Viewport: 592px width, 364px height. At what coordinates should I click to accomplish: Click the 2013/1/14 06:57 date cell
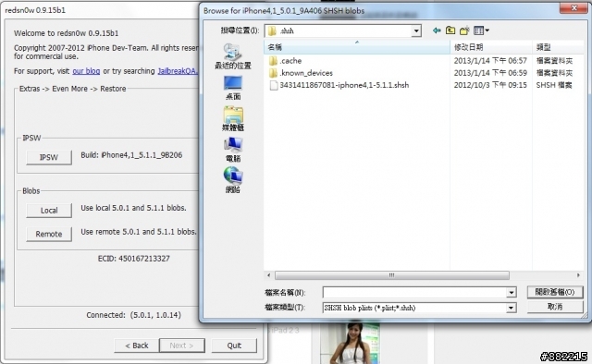point(490,61)
